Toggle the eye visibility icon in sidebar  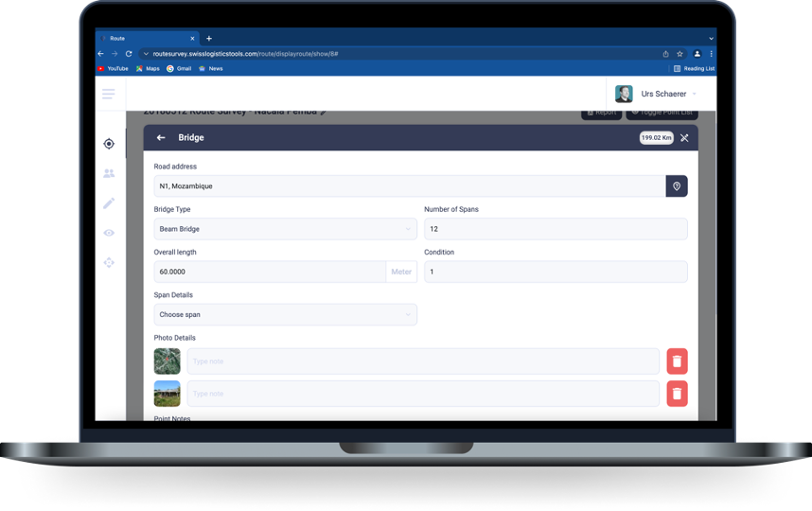pos(109,233)
